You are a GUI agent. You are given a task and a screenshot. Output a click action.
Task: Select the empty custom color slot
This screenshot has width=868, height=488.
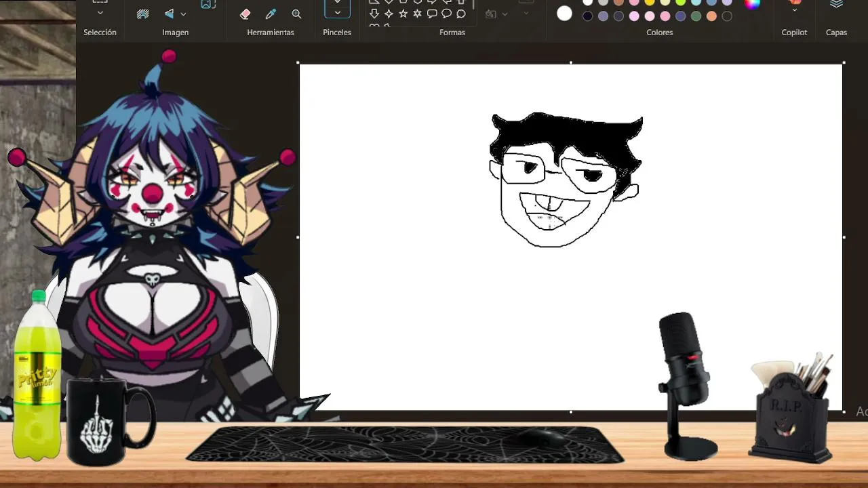pyautogui.click(x=727, y=16)
